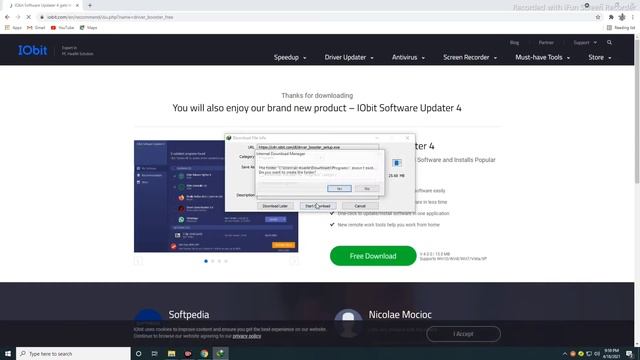
Task: Click the green Free Download button
Action: click(373, 256)
